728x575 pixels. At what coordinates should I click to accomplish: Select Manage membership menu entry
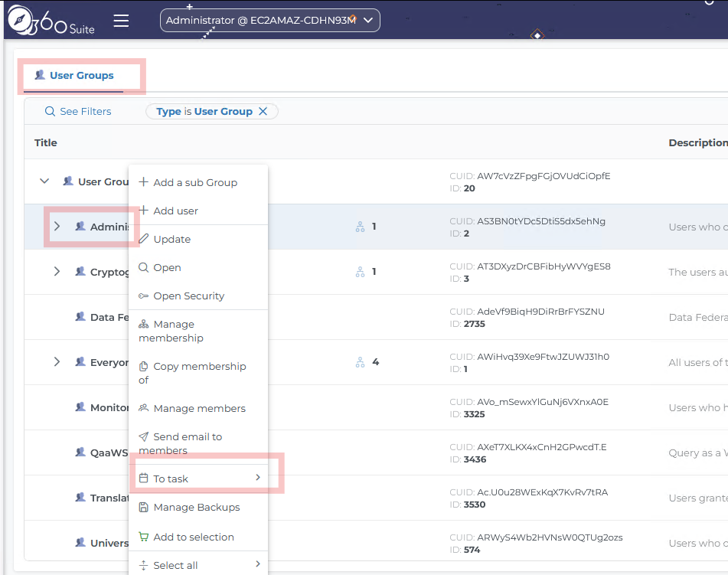point(198,331)
